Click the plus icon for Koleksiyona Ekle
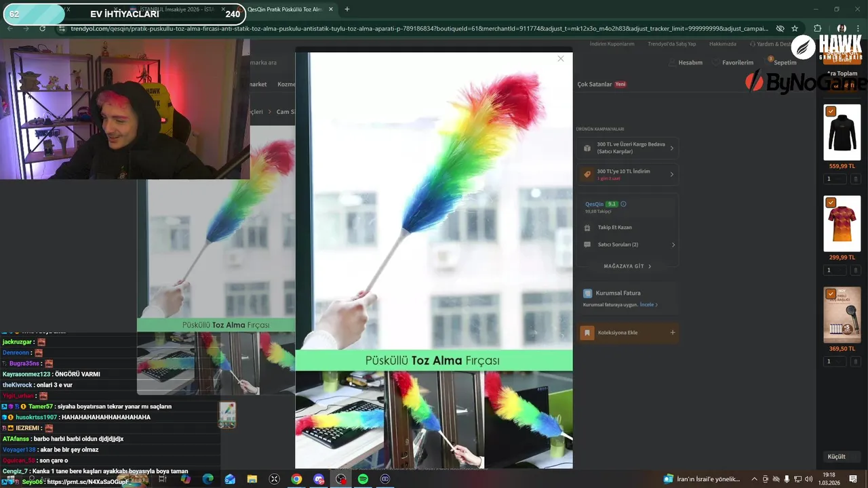This screenshot has height=488, width=868. point(673,332)
